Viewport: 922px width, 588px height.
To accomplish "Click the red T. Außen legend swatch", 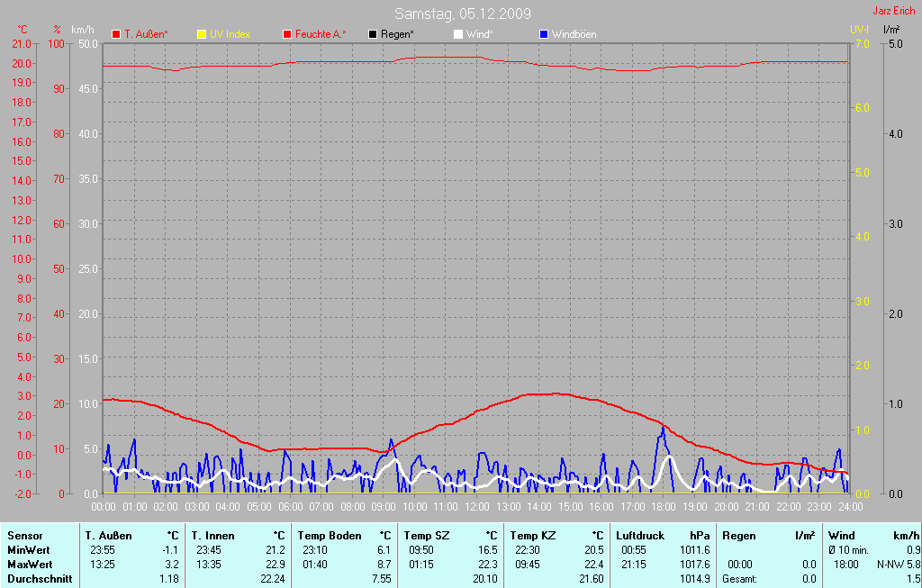I will [116, 34].
